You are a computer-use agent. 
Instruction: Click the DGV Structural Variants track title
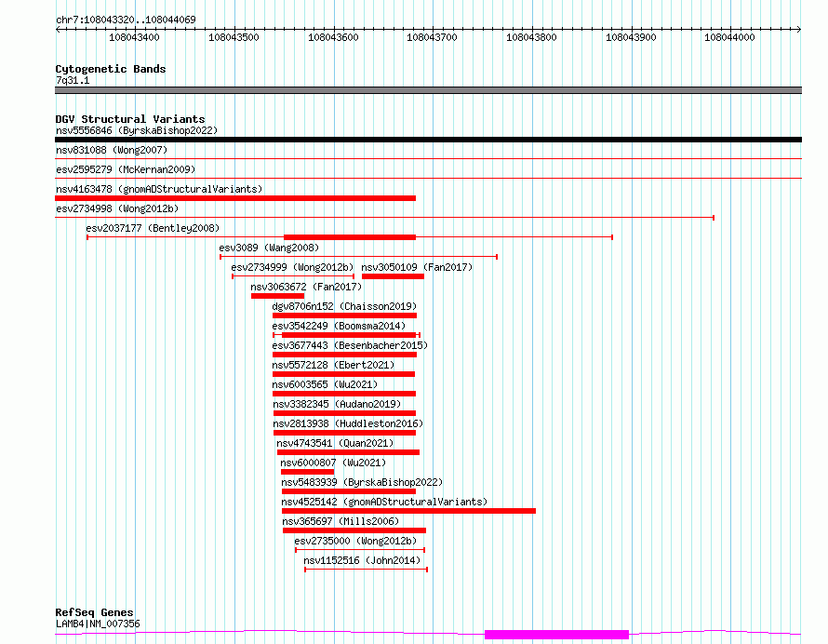pyautogui.click(x=130, y=119)
